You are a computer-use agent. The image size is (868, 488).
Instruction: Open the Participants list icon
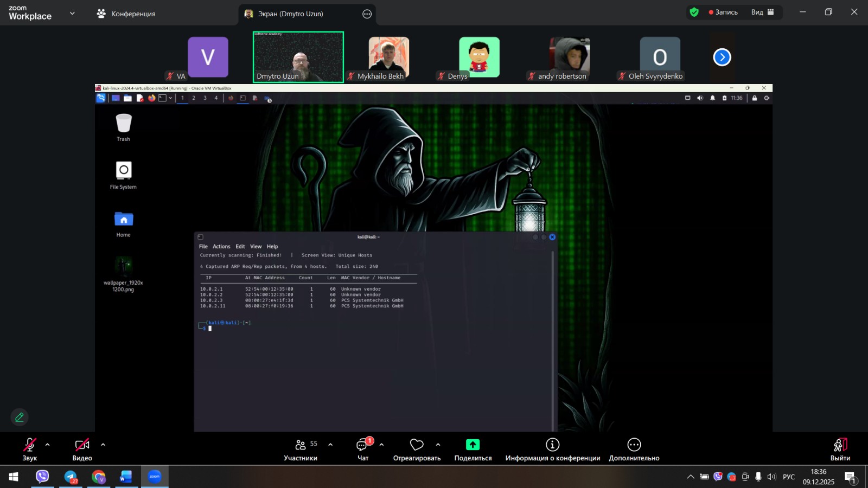pos(301,445)
